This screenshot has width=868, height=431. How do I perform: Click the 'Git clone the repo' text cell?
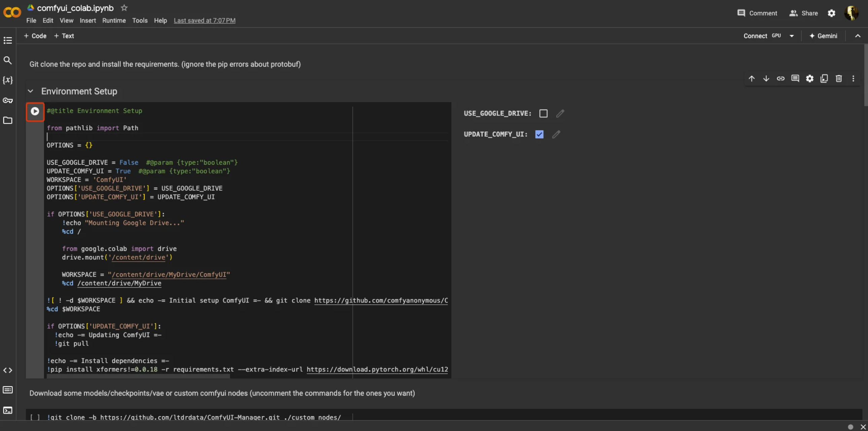click(x=165, y=64)
